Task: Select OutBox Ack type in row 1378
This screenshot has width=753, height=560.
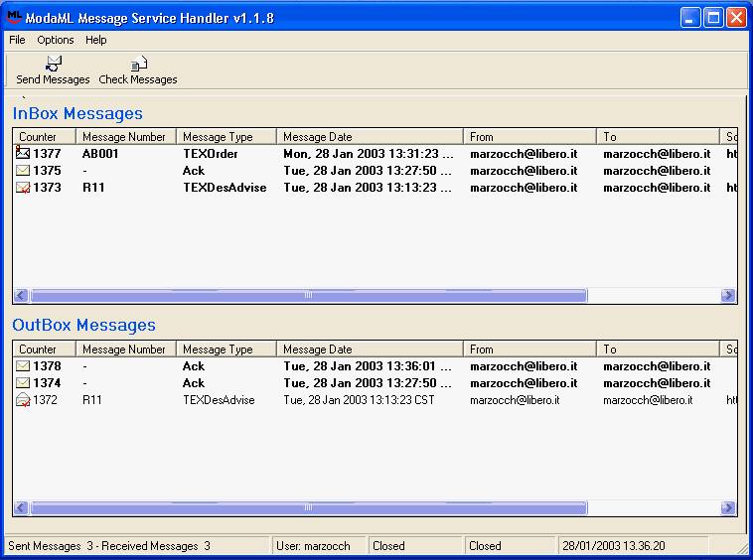Action: click(194, 366)
